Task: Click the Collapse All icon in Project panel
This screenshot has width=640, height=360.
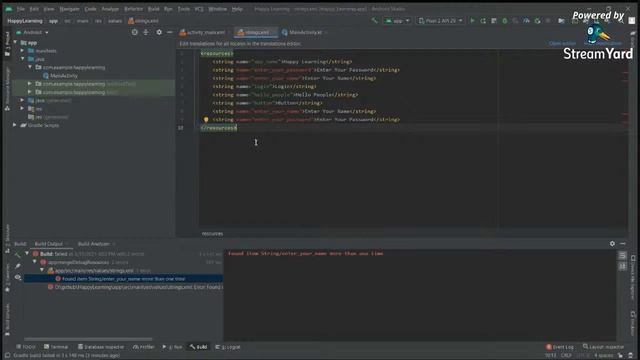Action: click(146, 32)
